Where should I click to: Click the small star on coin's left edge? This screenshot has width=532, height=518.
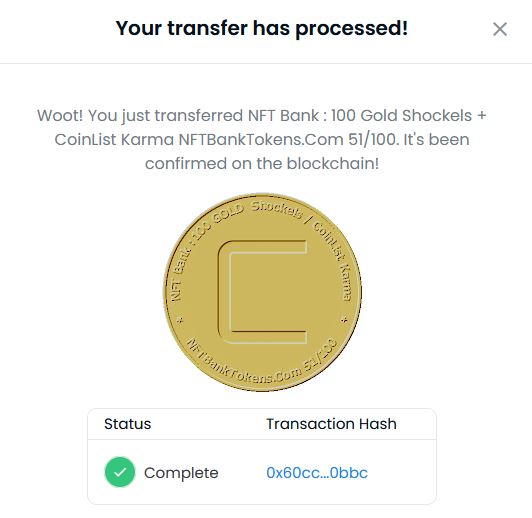click(x=180, y=320)
